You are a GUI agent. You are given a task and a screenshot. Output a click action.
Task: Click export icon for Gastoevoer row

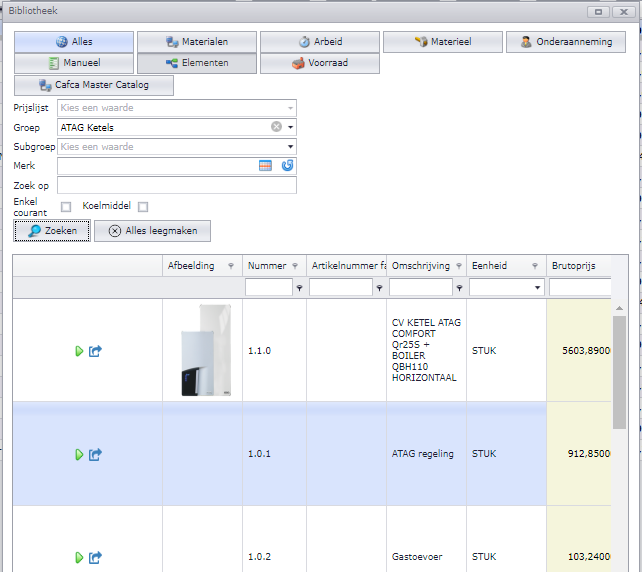pos(95,557)
